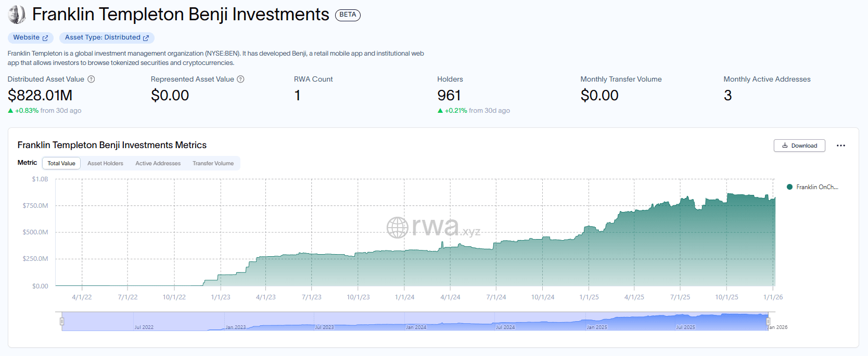This screenshot has width=868, height=356.
Task: Grab the right handle of the range slider
Action: tap(768, 321)
